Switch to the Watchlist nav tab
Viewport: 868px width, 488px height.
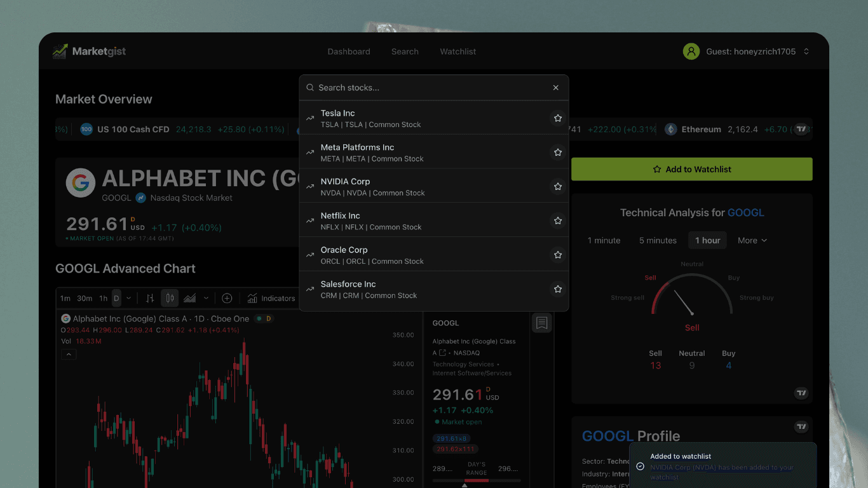pyautogui.click(x=458, y=51)
